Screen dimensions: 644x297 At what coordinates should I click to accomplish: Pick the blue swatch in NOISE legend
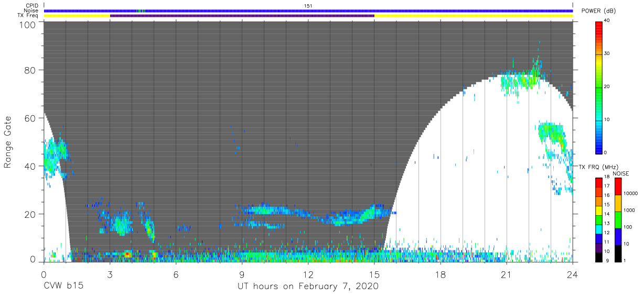(618, 236)
